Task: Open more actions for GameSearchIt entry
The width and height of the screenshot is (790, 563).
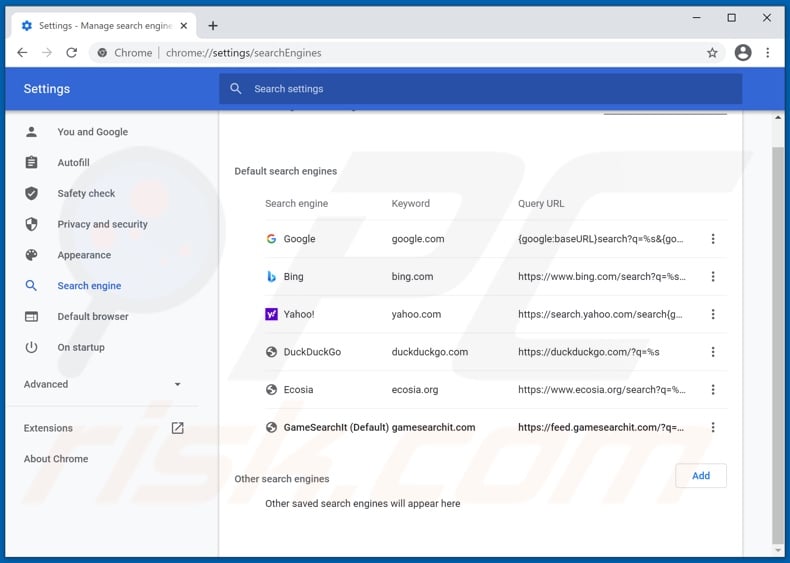Action: tap(713, 427)
